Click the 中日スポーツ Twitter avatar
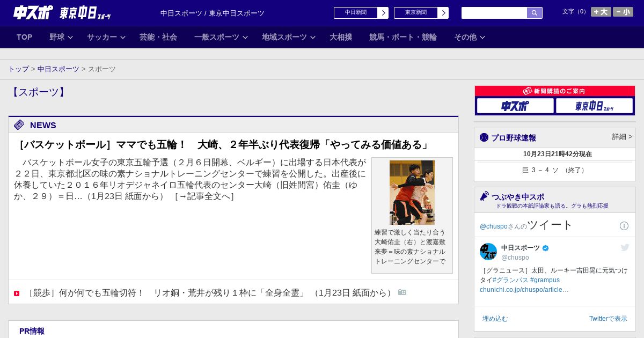This screenshot has height=338, width=644. click(x=488, y=252)
